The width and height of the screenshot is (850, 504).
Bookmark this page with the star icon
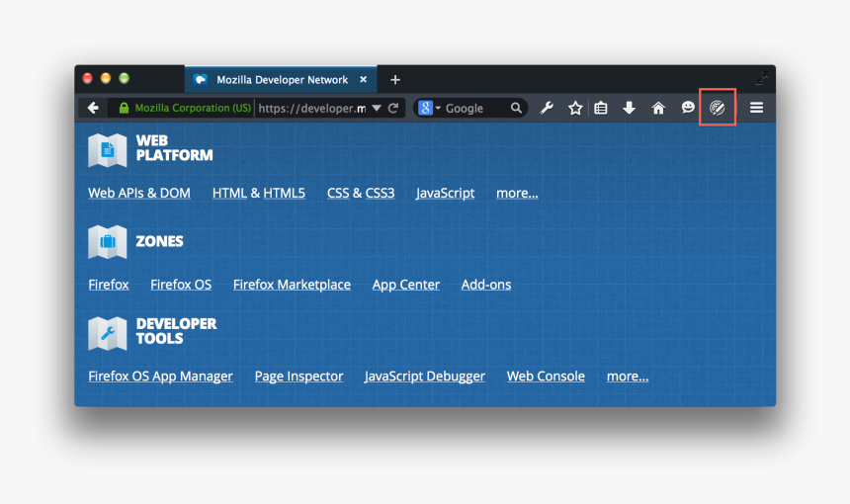pyautogui.click(x=575, y=108)
